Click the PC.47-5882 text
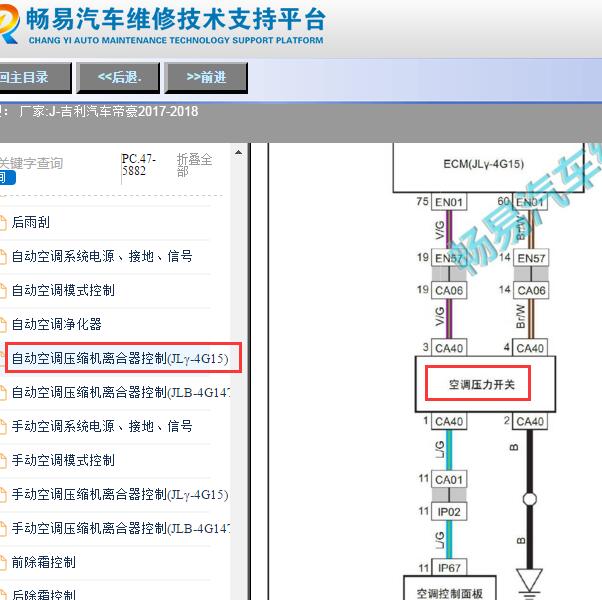Screen dimensions: 602x600 point(139,165)
